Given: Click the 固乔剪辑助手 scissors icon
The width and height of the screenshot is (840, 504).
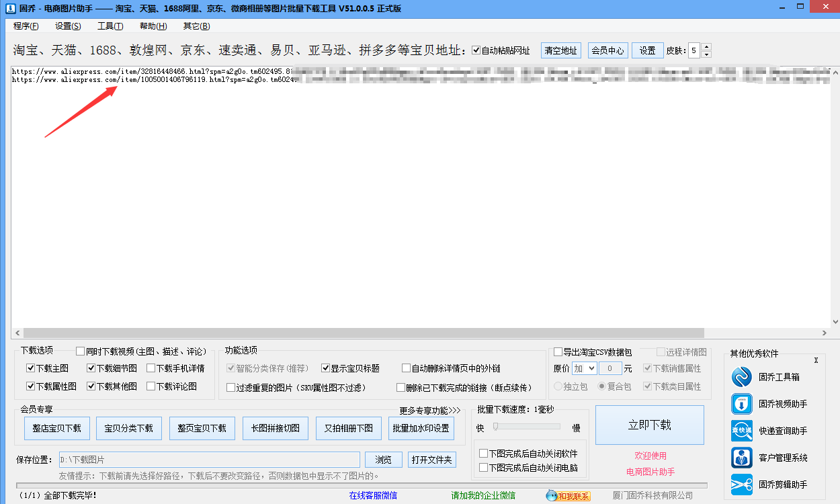Looking at the screenshot, I should point(742,485).
